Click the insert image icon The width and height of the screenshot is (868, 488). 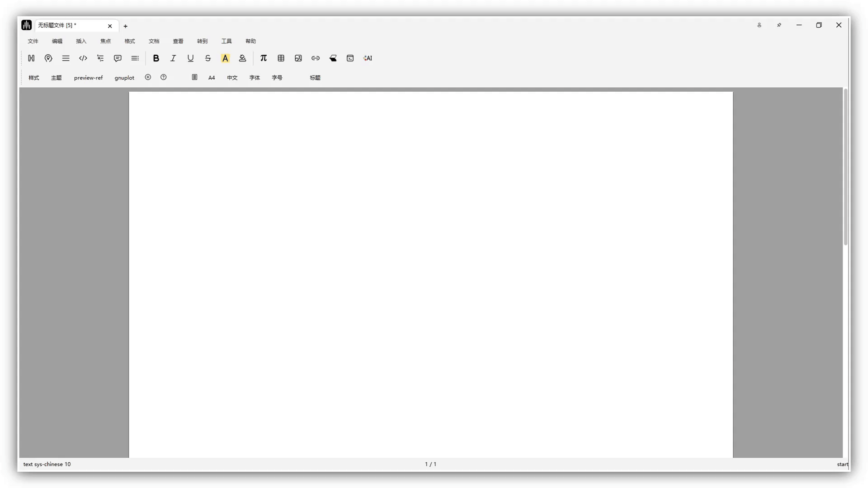click(x=298, y=58)
